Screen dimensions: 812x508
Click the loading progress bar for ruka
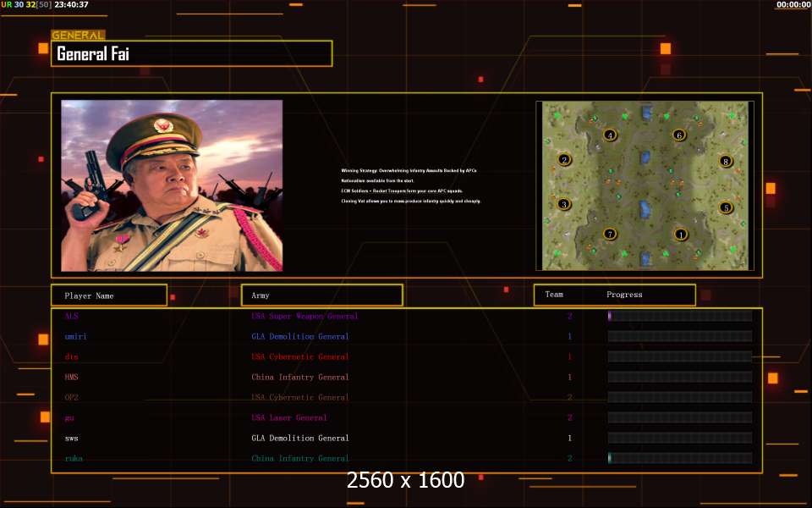coord(680,458)
